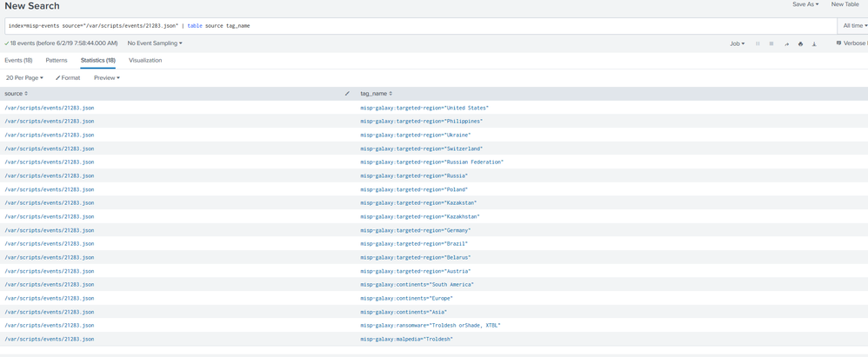Open the Preview dropdown

click(107, 78)
